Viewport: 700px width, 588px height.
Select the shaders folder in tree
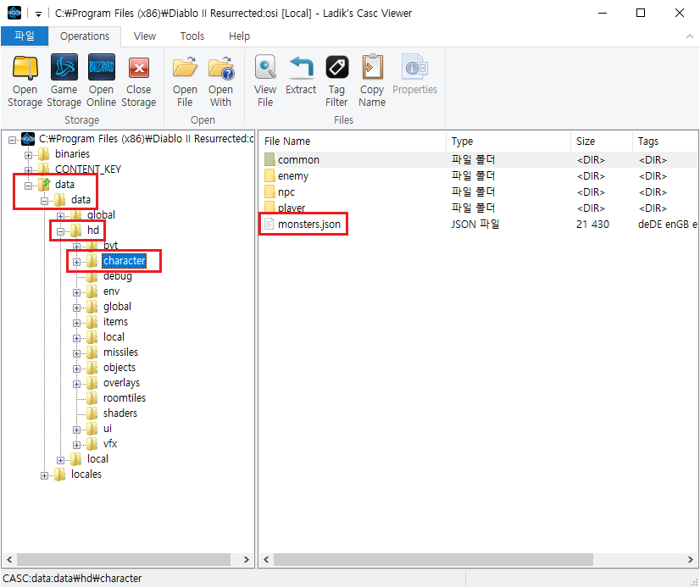click(120, 413)
